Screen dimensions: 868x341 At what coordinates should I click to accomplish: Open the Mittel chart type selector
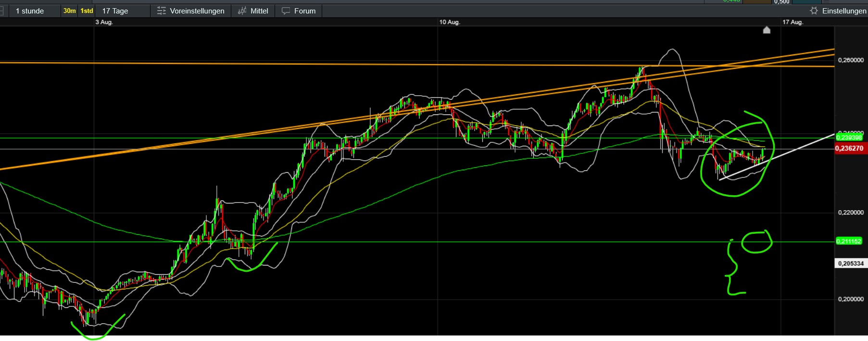point(253,11)
